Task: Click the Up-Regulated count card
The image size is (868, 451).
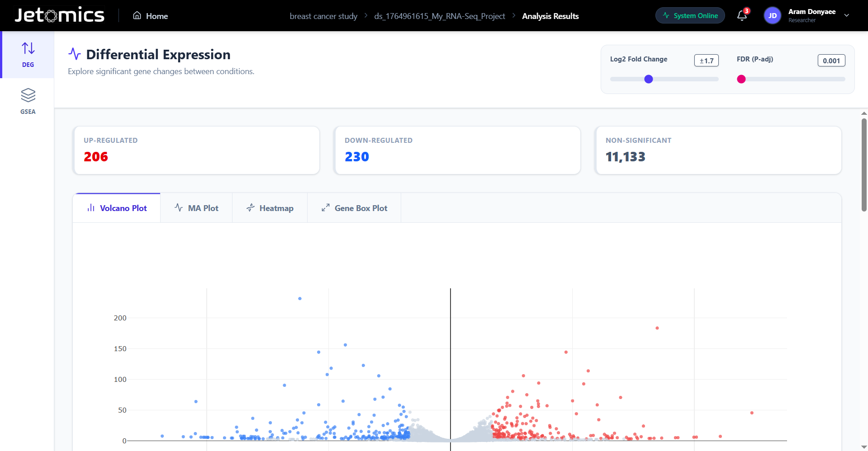Action: pyautogui.click(x=196, y=150)
